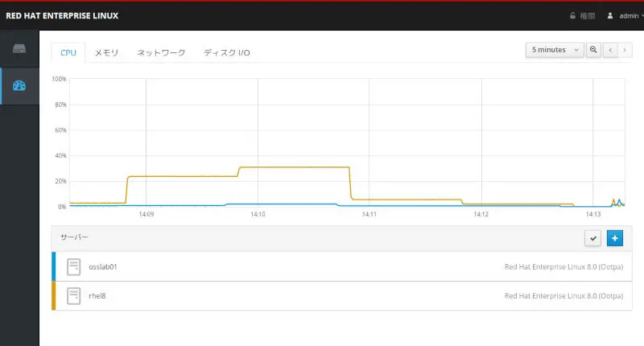Click the lock privilege icon

(x=572, y=15)
